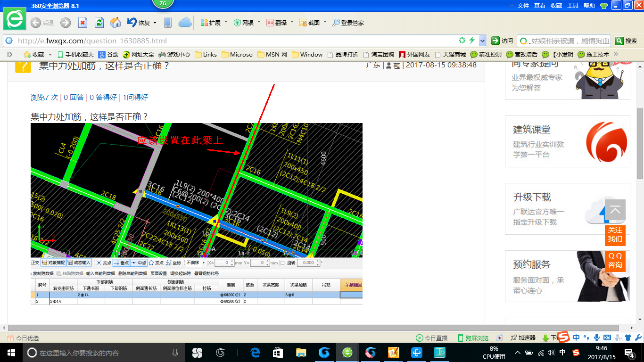Go to the home page via the house icon
Image resolution: width=644 pixels, height=362 pixels.
(116, 23)
